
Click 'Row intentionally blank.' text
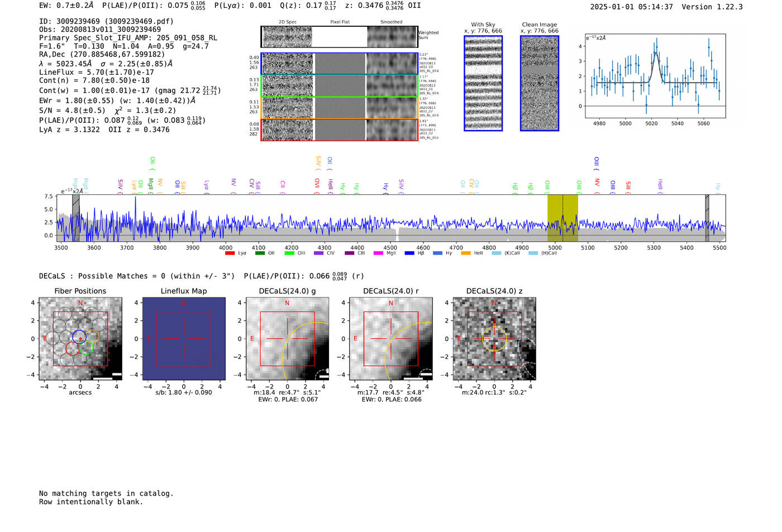tap(91, 502)
